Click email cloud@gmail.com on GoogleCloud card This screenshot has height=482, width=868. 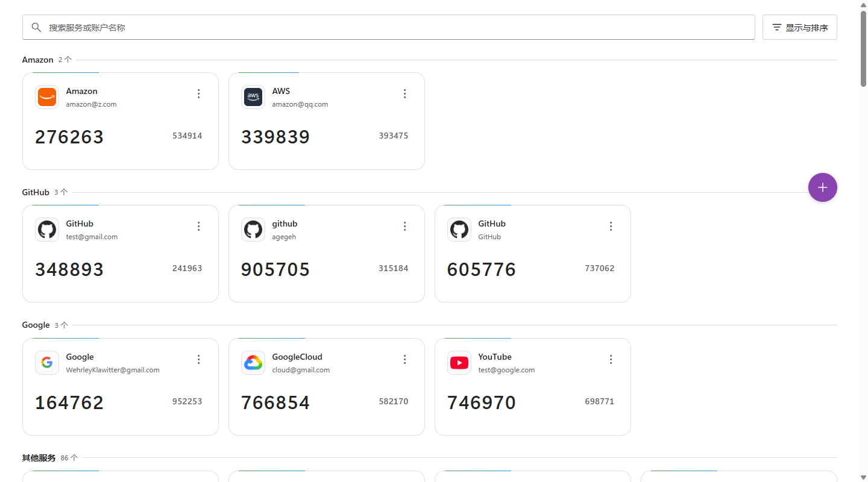click(x=301, y=370)
